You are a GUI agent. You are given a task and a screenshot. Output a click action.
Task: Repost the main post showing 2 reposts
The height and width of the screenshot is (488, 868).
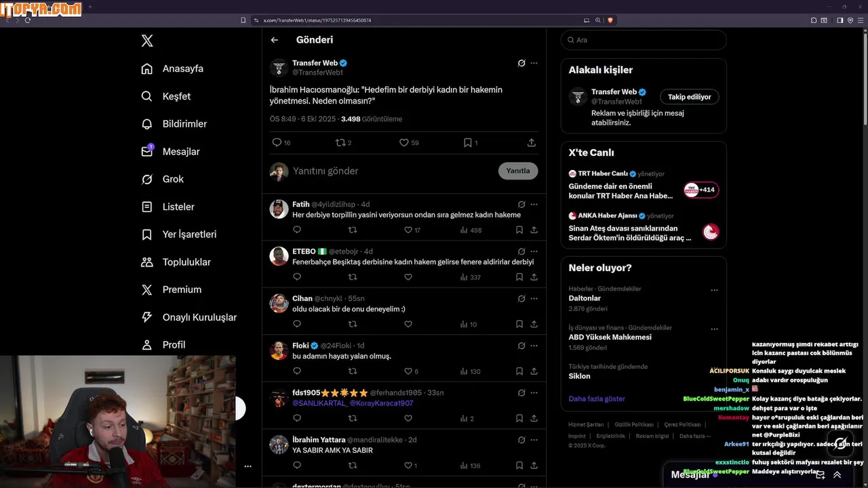coord(343,142)
